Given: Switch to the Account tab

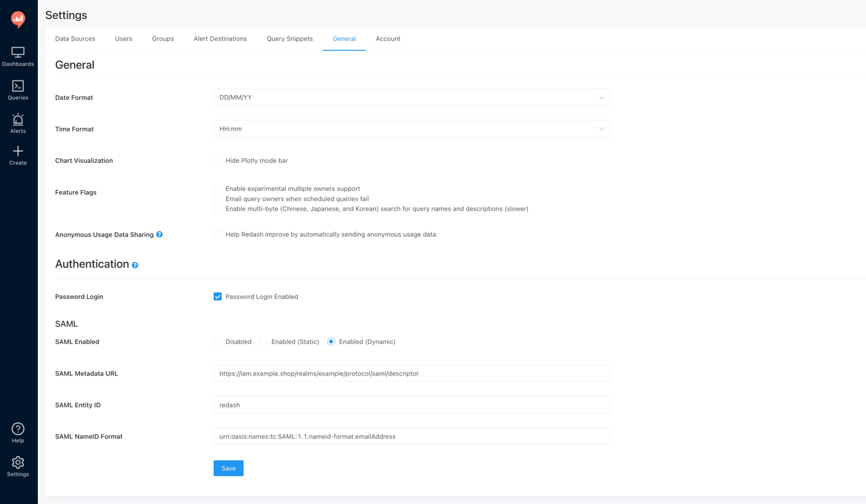Looking at the screenshot, I should click(388, 39).
